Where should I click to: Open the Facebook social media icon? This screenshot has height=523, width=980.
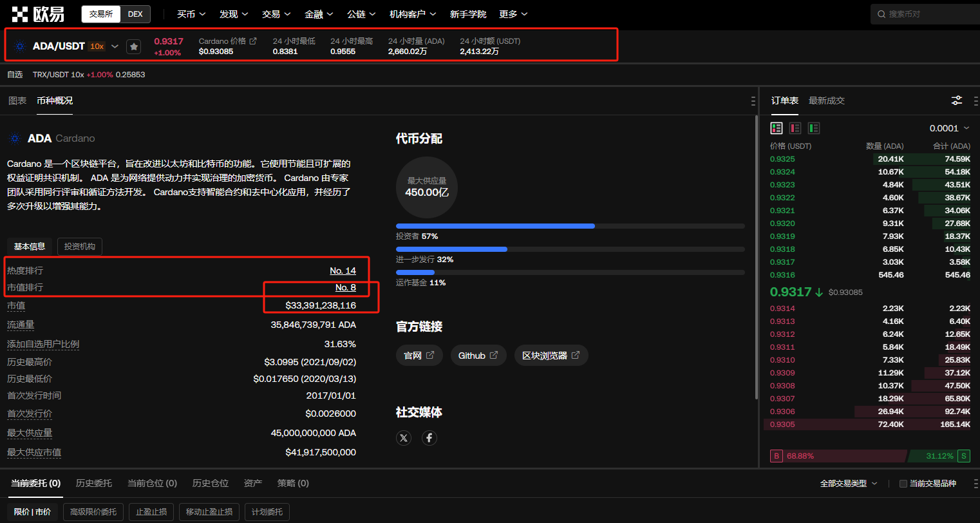pyautogui.click(x=429, y=438)
